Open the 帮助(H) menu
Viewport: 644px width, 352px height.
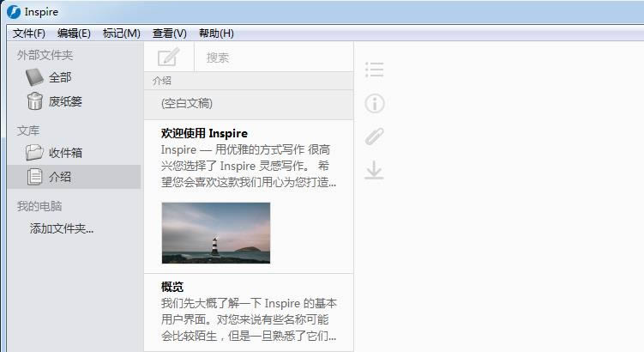(x=216, y=33)
